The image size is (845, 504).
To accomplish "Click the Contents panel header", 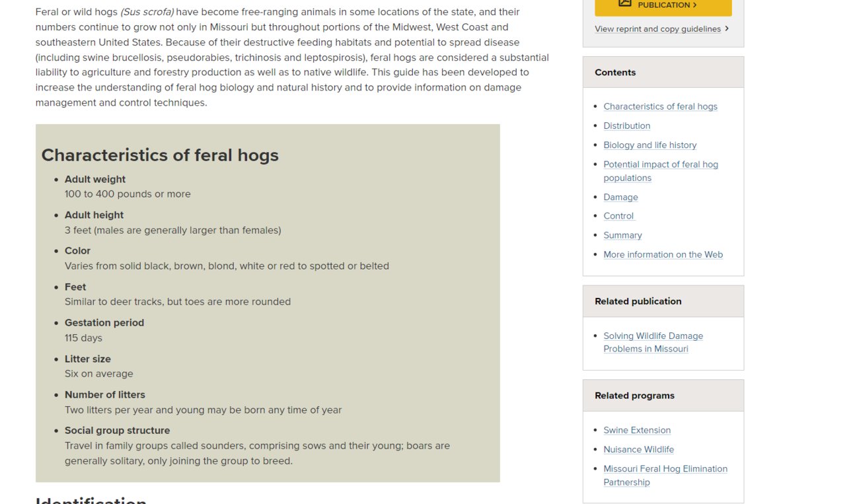I will [x=663, y=72].
